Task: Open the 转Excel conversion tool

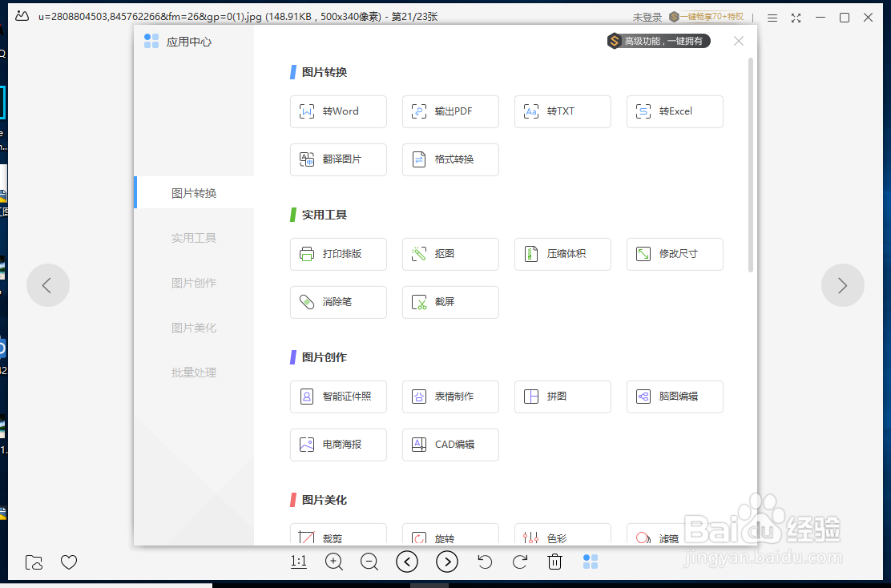Action: (675, 111)
